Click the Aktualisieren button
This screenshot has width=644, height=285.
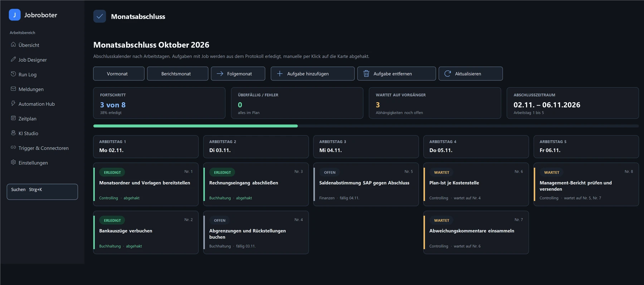tap(470, 74)
